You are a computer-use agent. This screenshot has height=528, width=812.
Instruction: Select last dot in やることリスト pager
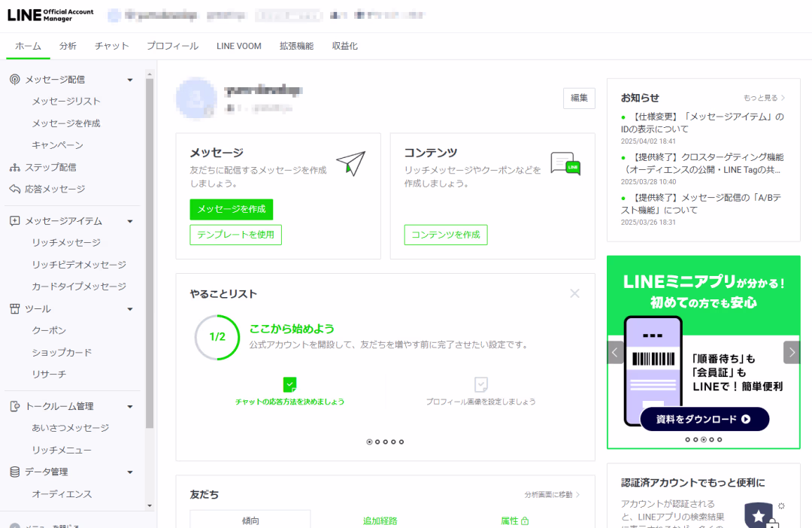401,442
